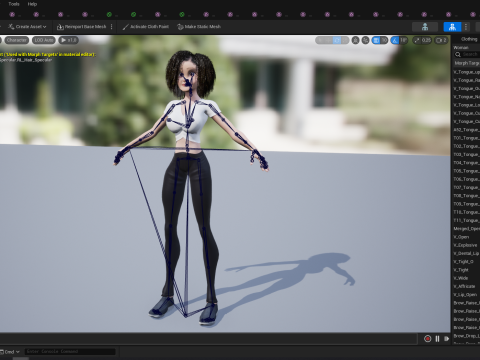Open the x1.0 playback speed menu

click(68, 40)
